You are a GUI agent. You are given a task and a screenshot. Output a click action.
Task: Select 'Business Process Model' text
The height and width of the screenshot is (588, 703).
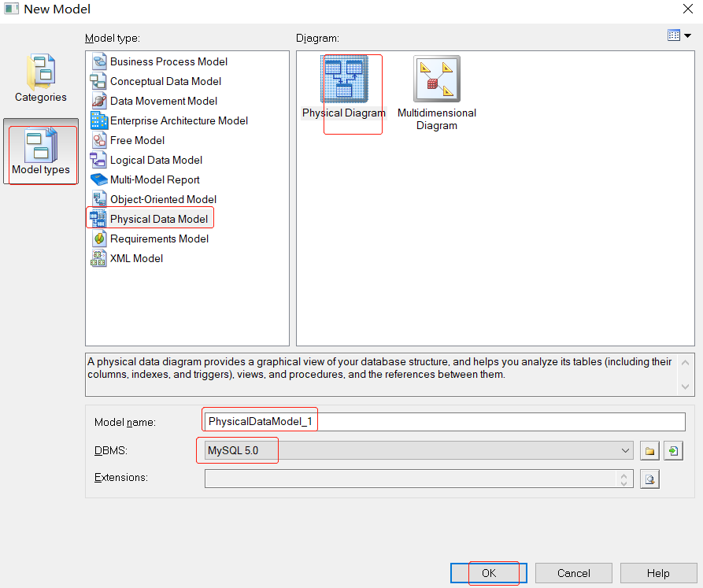[169, 61]
